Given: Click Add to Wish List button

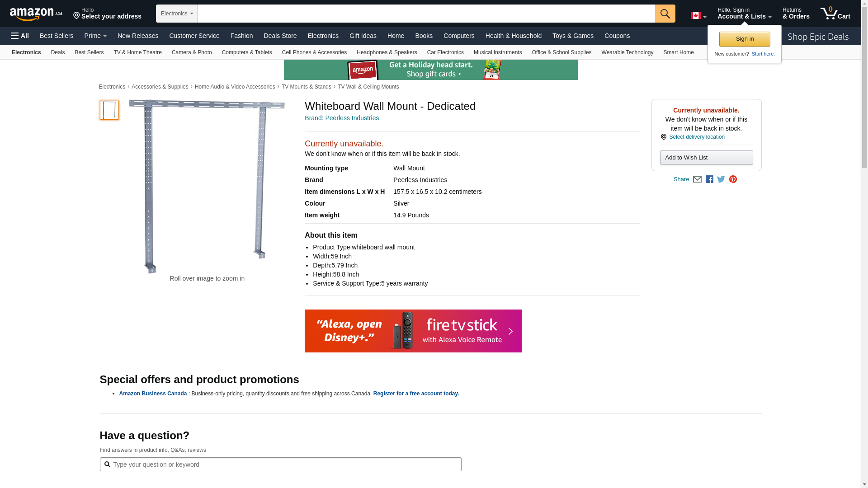Looking at the screenshot, I should coord(706,158).
